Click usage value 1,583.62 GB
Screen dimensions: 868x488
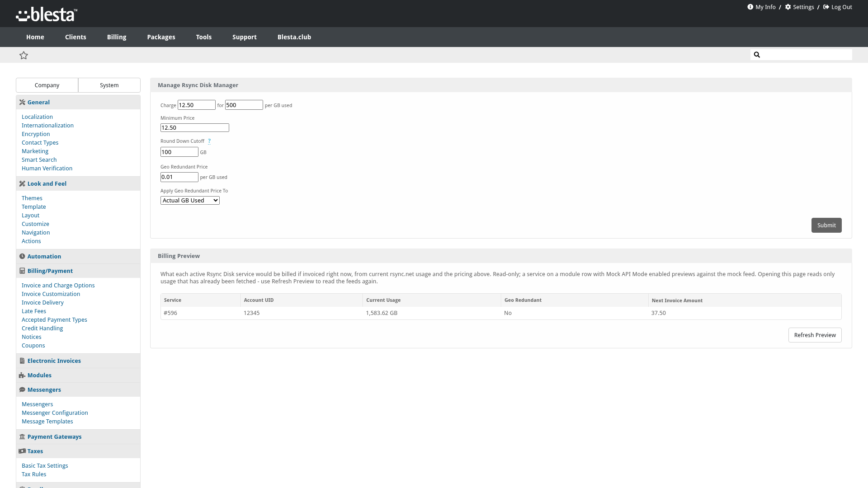[382, 313]
